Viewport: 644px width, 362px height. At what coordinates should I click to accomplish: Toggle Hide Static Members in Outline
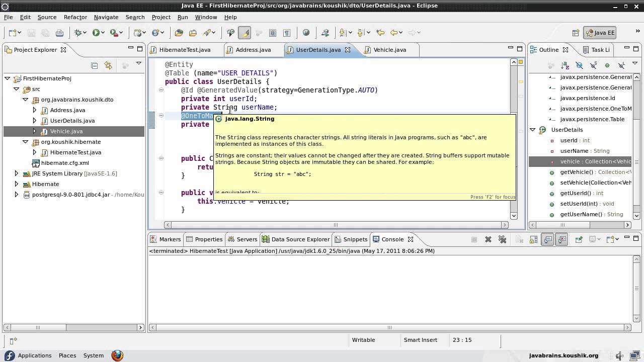click(x=593, y=65)
